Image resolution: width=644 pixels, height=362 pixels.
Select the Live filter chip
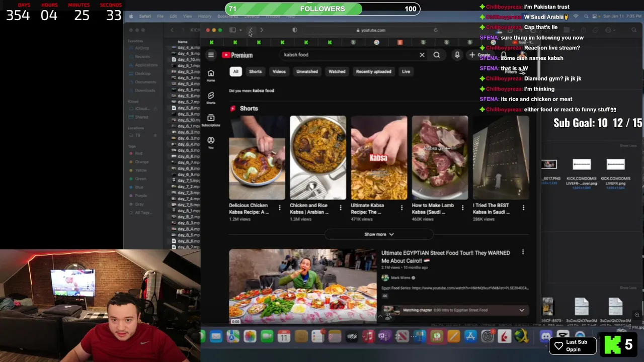click(406, 71)
